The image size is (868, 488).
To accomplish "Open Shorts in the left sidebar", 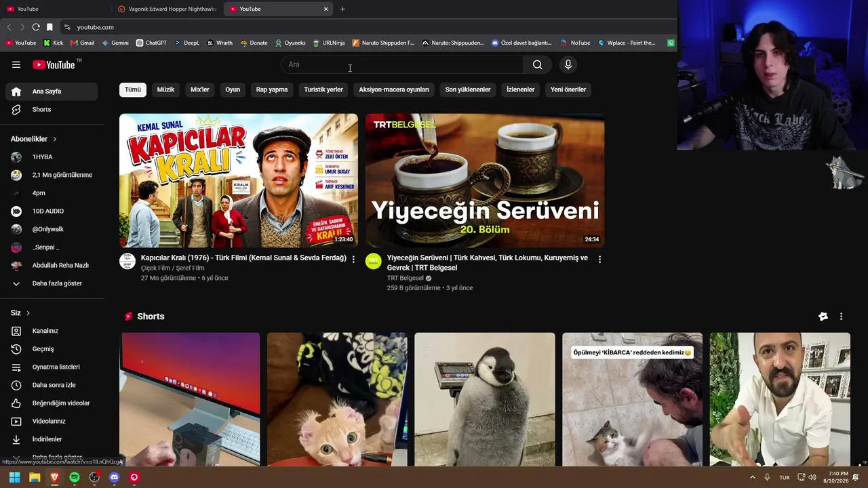I will pyautogui.click(x=52, y=109).
